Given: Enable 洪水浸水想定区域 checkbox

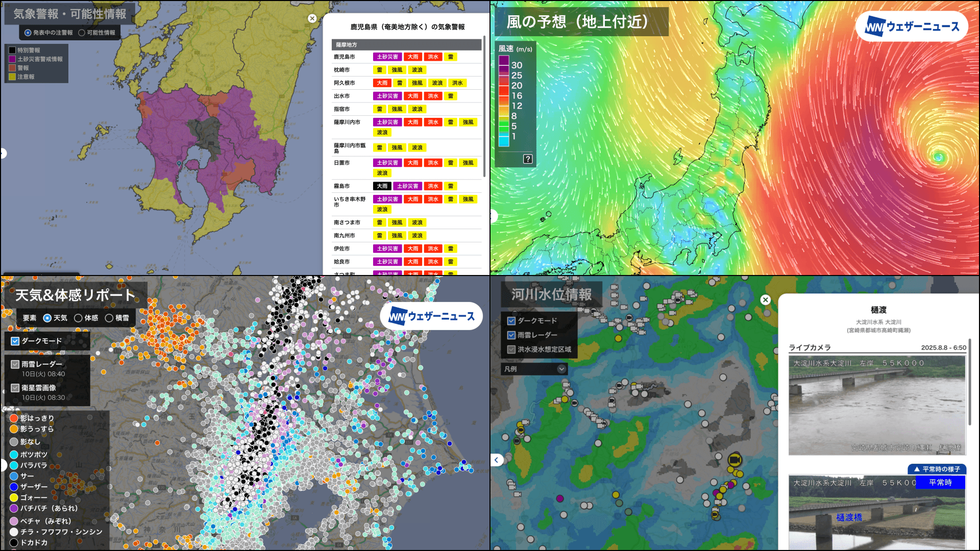Looking at the screenshot, I should 511,349.
